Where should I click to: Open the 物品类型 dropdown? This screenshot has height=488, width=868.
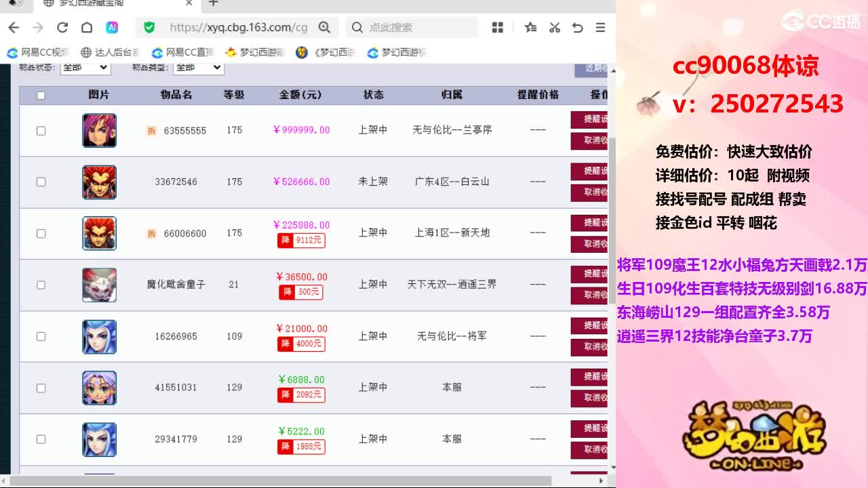[199, 67]
